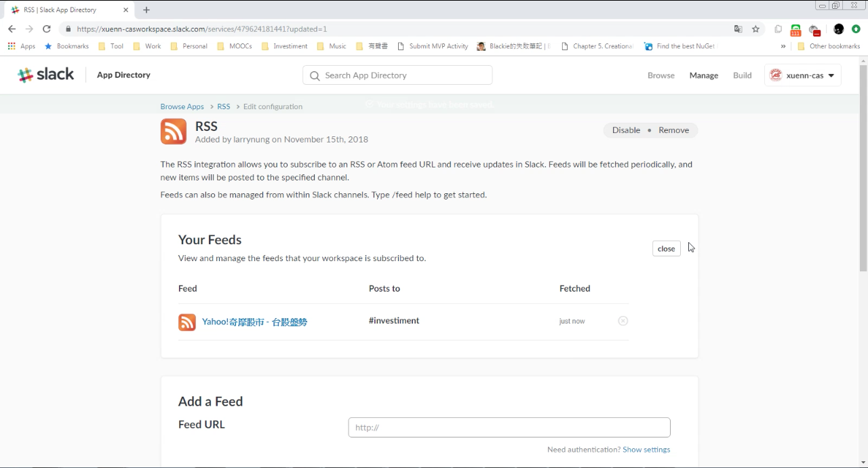Close the RSS Slack App Directory tab
The width and height of the screenshot is (868, 468).
click(125, 10)
